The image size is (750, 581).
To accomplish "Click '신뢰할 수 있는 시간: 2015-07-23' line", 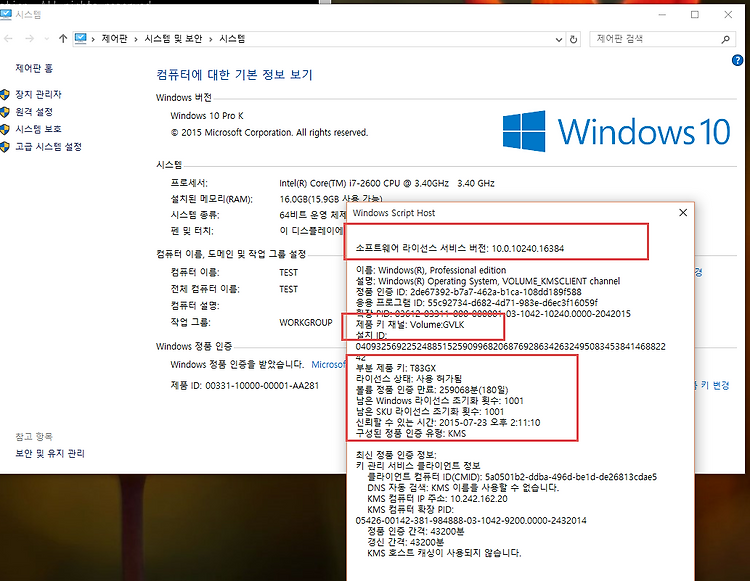I will click(448, 422).
